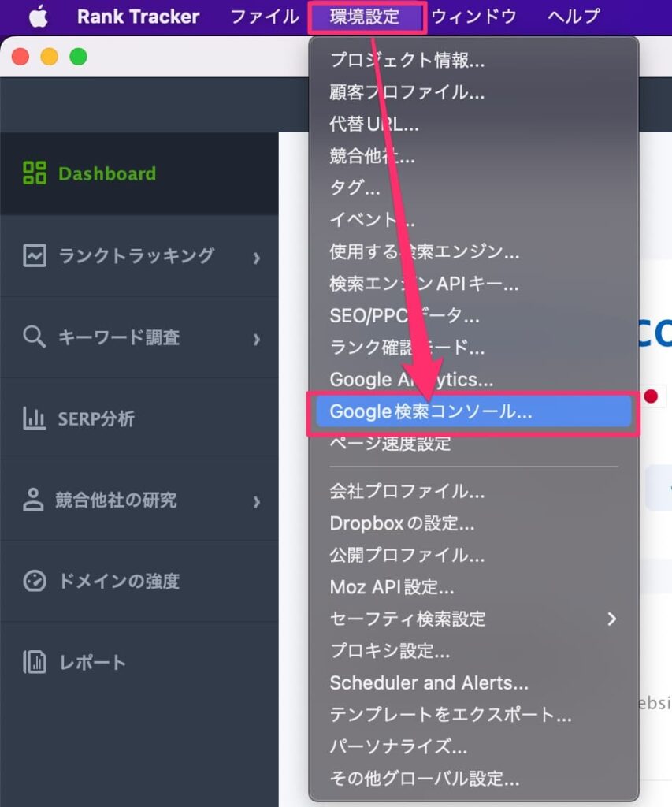Screen dimensions: 672x807
Task: Open the 競合他社の研究 sidebar section
Action: click(139, 500)
